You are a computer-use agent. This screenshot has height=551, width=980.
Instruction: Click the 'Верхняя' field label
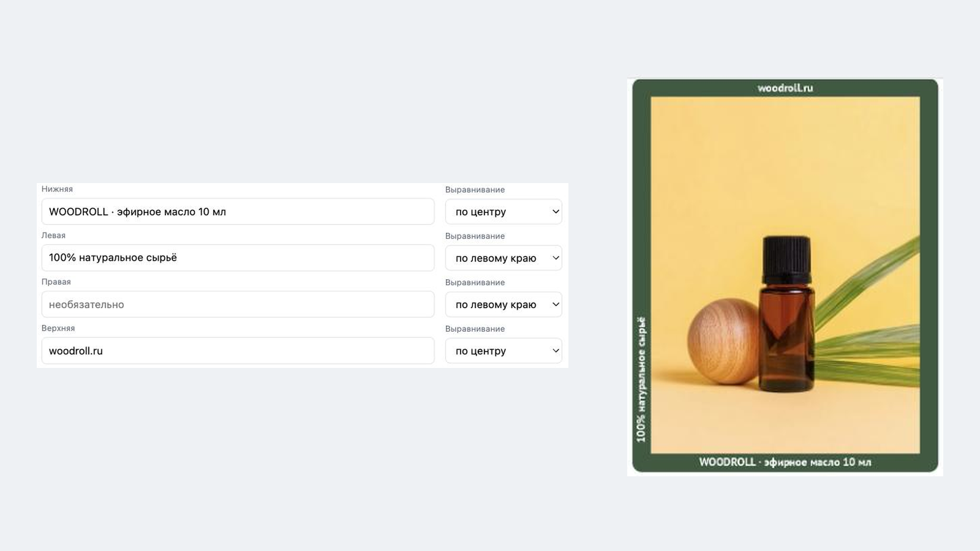point(58,328)
